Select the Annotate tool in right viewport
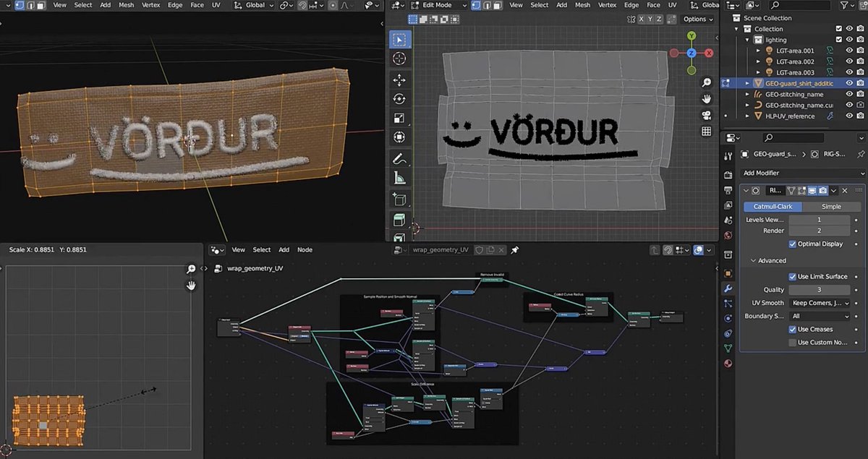 point(399,158)
